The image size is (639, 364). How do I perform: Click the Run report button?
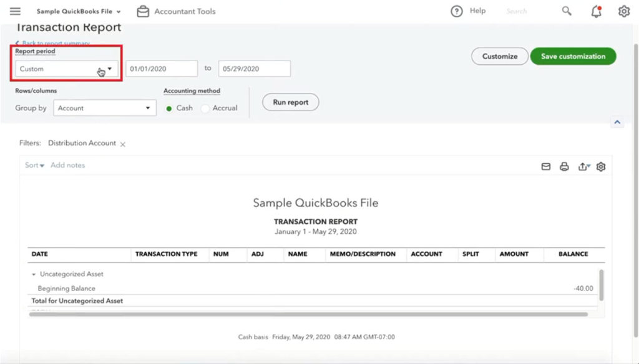coord(290,102)
